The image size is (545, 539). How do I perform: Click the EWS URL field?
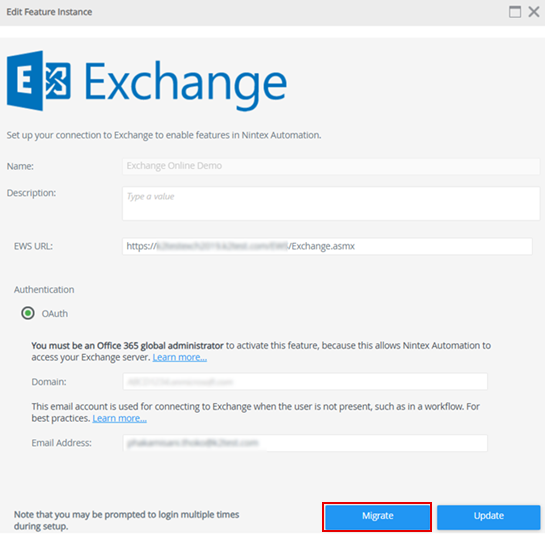pos(327,246)
